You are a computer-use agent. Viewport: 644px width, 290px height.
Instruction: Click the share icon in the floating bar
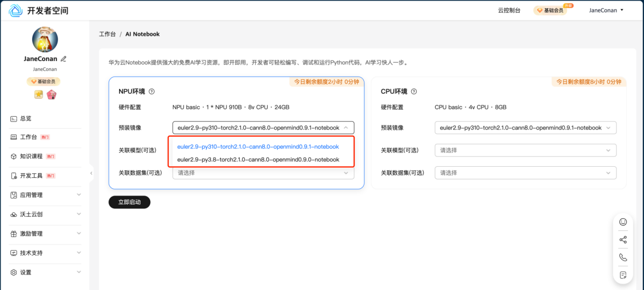(x=623, y=240)
